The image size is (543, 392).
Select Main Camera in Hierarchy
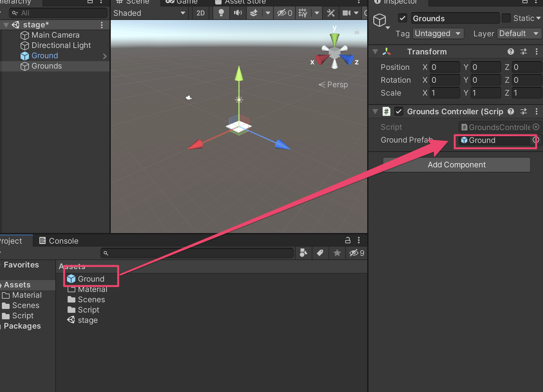55,35
